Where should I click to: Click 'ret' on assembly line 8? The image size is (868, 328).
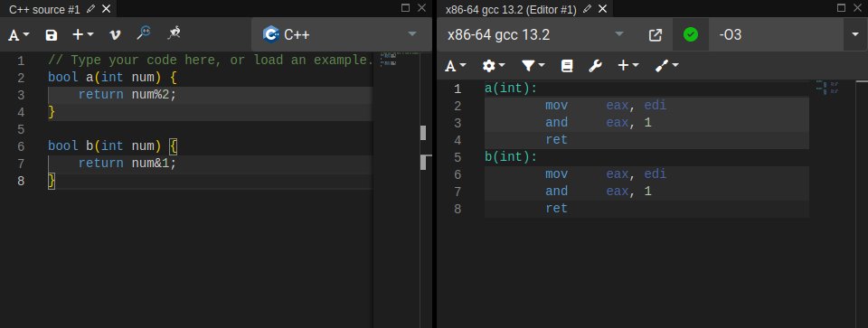click(556, 209)
